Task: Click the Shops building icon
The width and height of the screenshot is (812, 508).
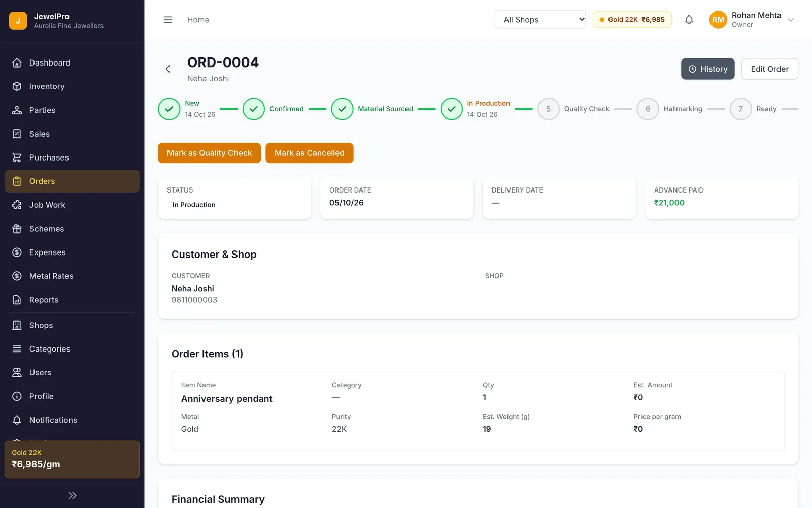Action: tap(17, 325)
